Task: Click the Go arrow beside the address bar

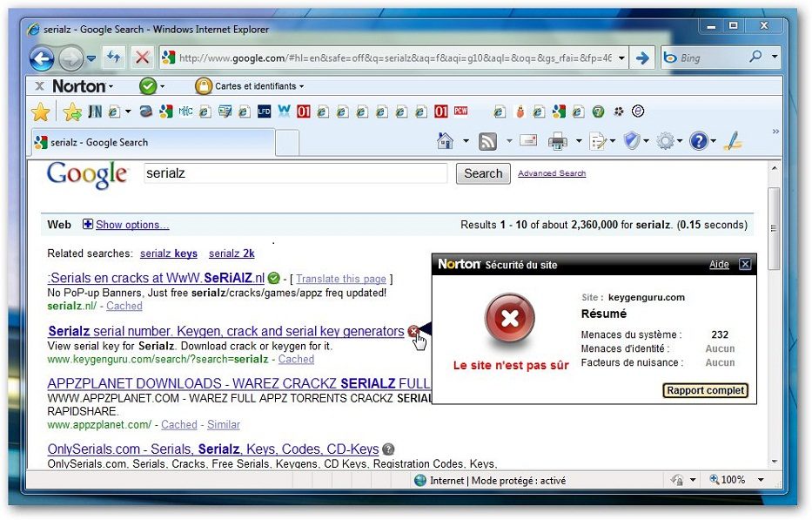Action: (x=642, y=57)
